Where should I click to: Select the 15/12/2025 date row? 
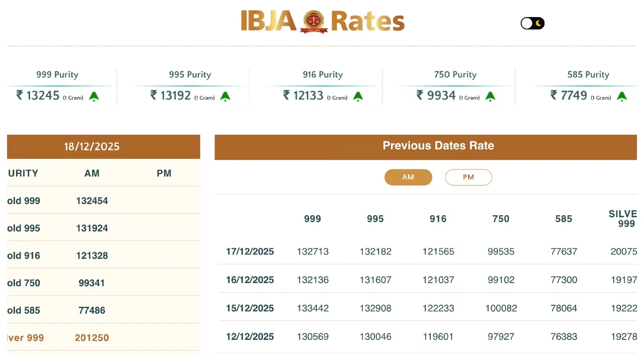(x=250, y=308)
